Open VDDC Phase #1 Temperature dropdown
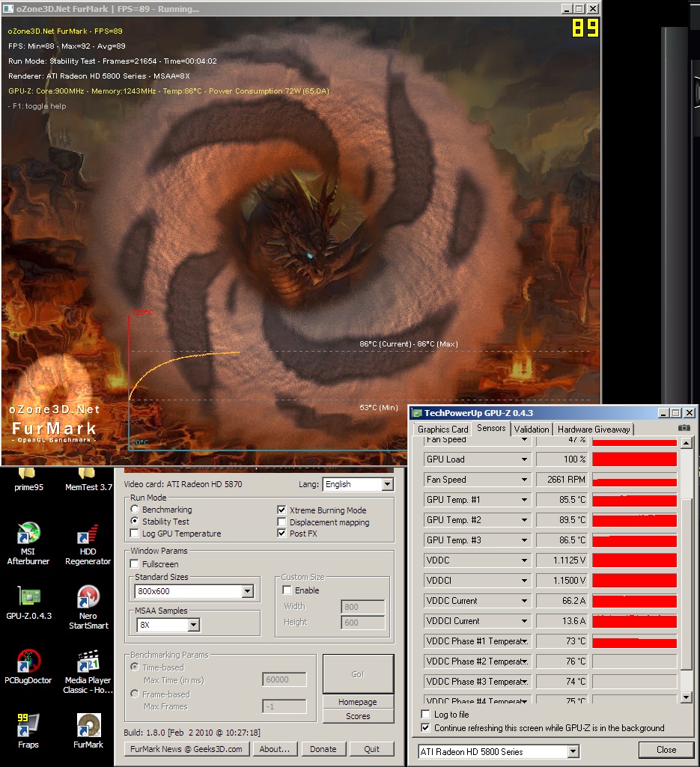 (524, 641)
